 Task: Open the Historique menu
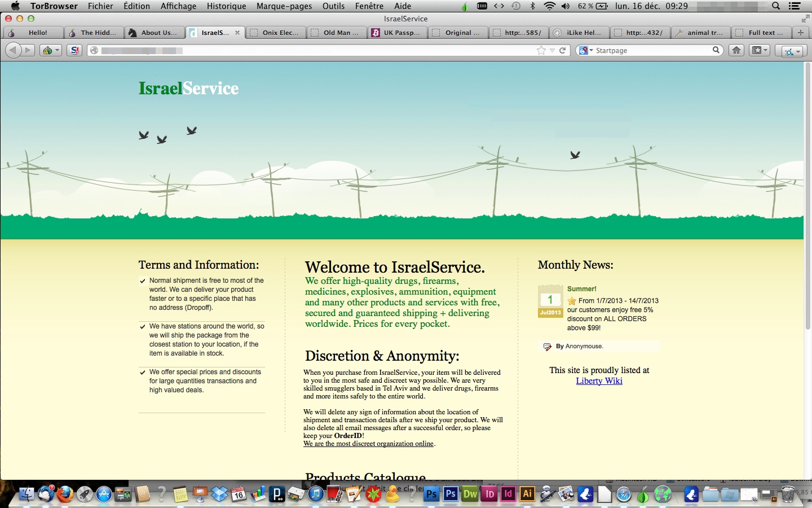click(x=226, y=6)
